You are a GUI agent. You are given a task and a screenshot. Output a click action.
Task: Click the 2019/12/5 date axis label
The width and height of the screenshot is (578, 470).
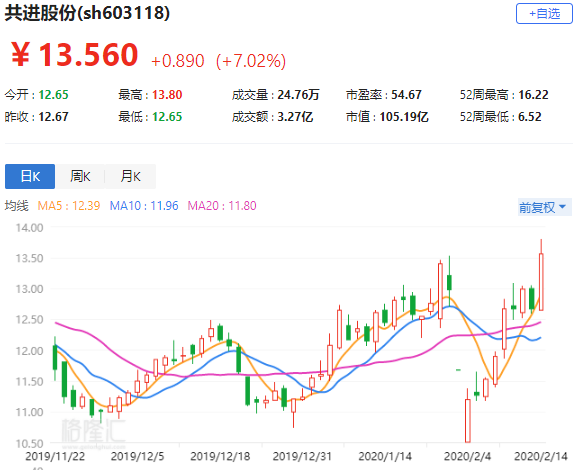[137, 457]
